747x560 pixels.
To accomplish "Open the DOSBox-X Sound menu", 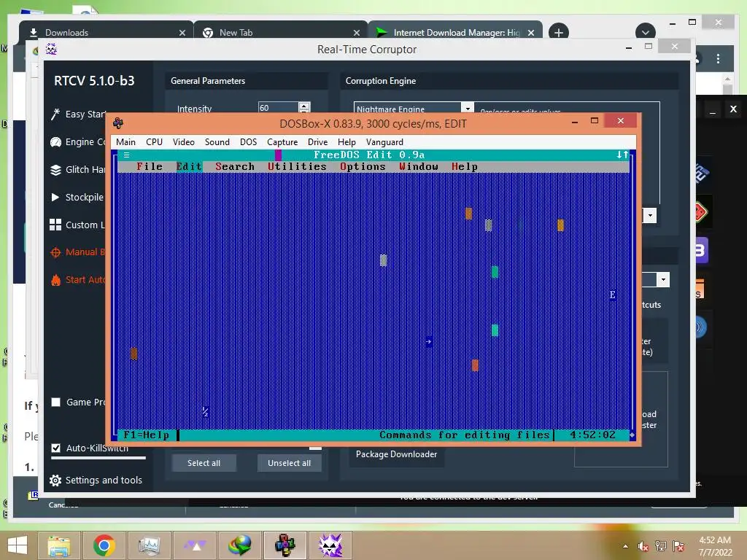I will 217,142.
